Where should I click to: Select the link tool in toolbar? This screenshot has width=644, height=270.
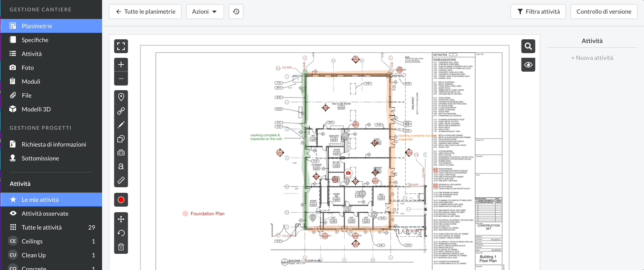coord(121,111)
